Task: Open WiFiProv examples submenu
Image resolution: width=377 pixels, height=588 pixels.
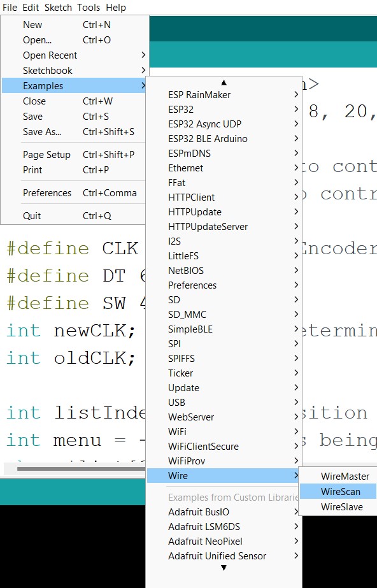Action: pyautogui.click(x=224, y=461)
